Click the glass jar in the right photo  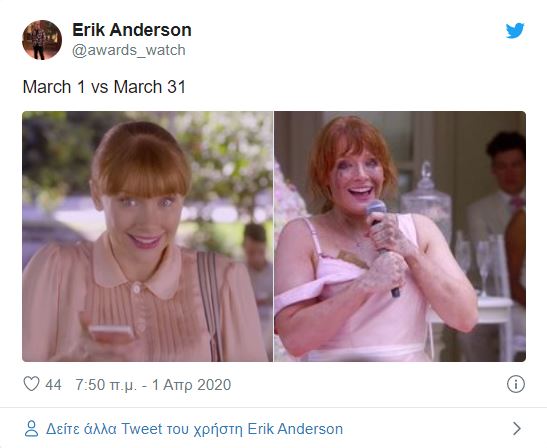426,199
